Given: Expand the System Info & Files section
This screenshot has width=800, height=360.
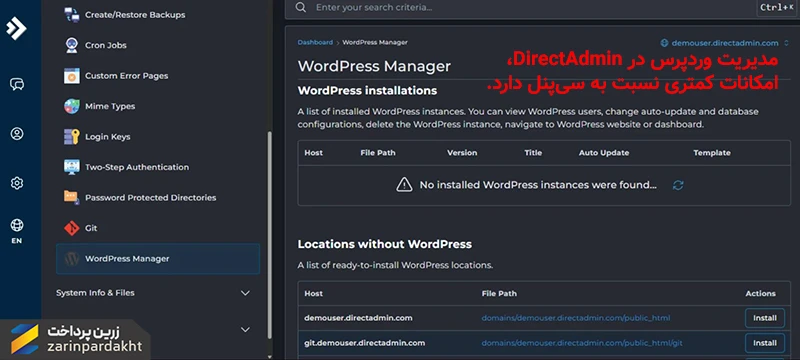Looking at the screenshot, I should tap(153, 293).
